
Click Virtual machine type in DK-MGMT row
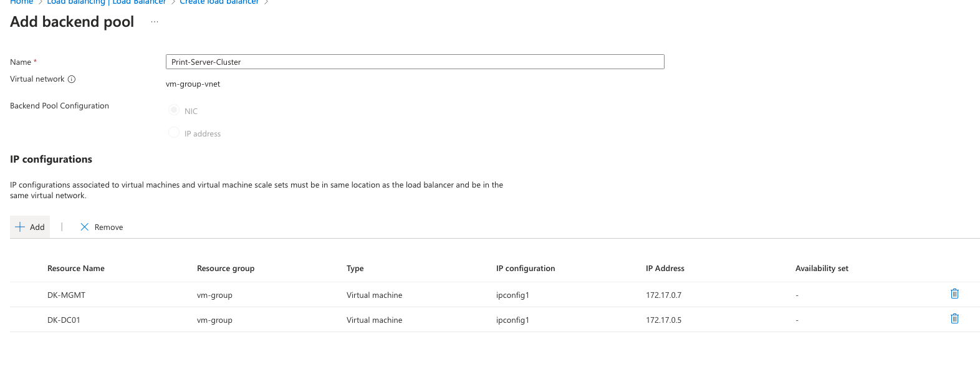(x=375, y=295)
